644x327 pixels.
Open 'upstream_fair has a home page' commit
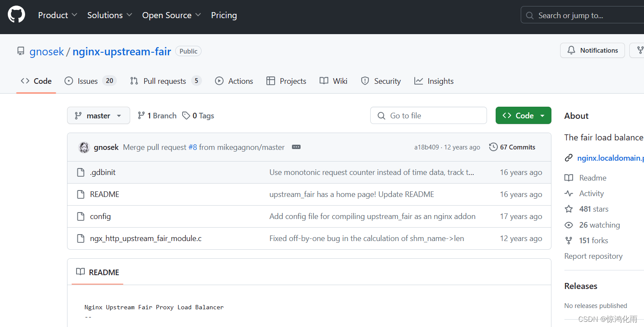352,194
